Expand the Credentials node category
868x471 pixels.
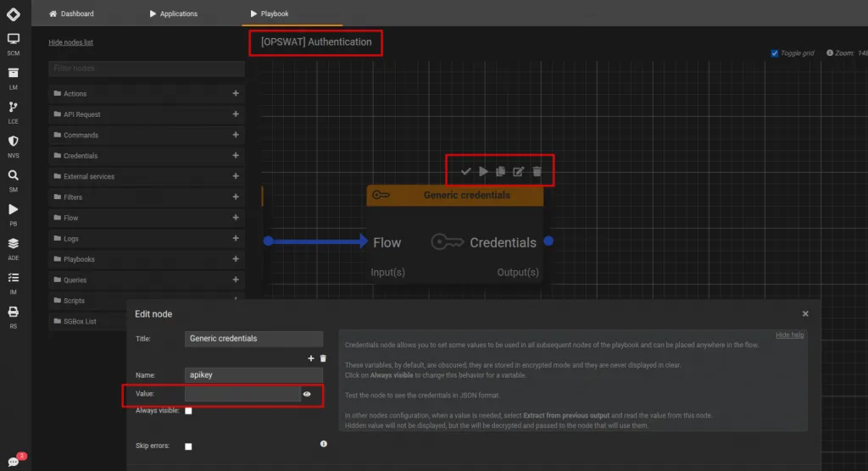coord(236,156)
